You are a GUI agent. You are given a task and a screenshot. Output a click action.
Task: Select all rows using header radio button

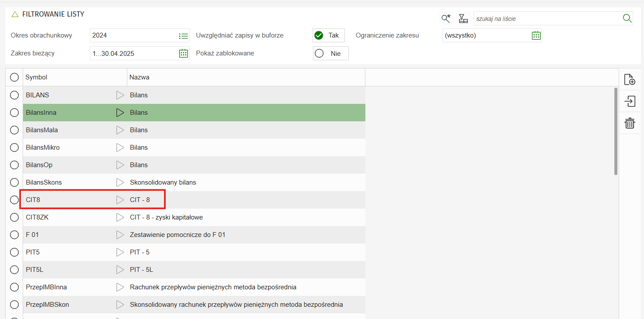(x=14, y=77)
